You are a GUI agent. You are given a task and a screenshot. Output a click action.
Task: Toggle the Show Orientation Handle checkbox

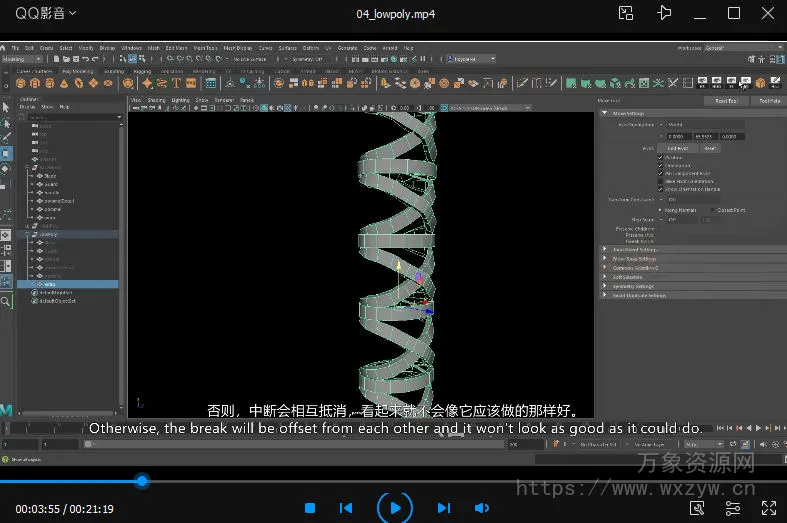(661, 188)
